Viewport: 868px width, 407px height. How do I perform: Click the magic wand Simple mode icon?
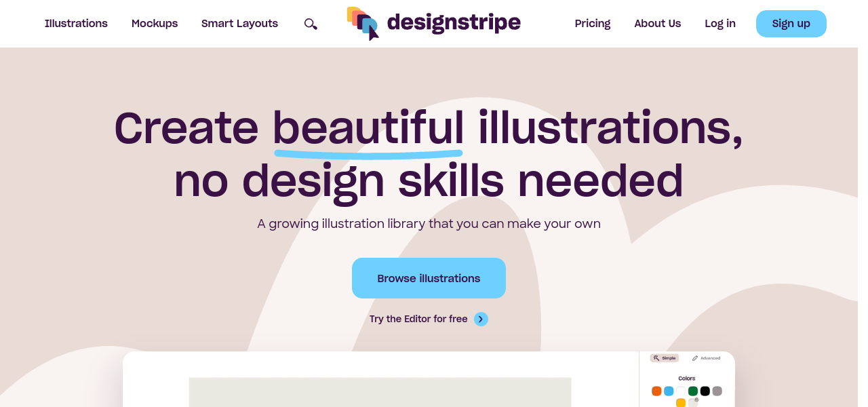[656, 358]
